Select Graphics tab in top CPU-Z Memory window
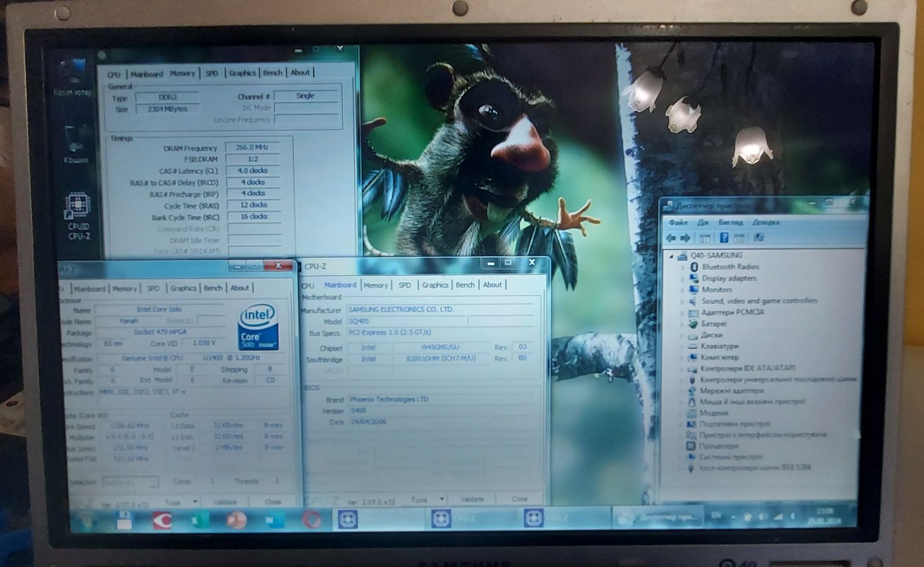The height and width of the screenshot is (567, 924). pos(242,73)
